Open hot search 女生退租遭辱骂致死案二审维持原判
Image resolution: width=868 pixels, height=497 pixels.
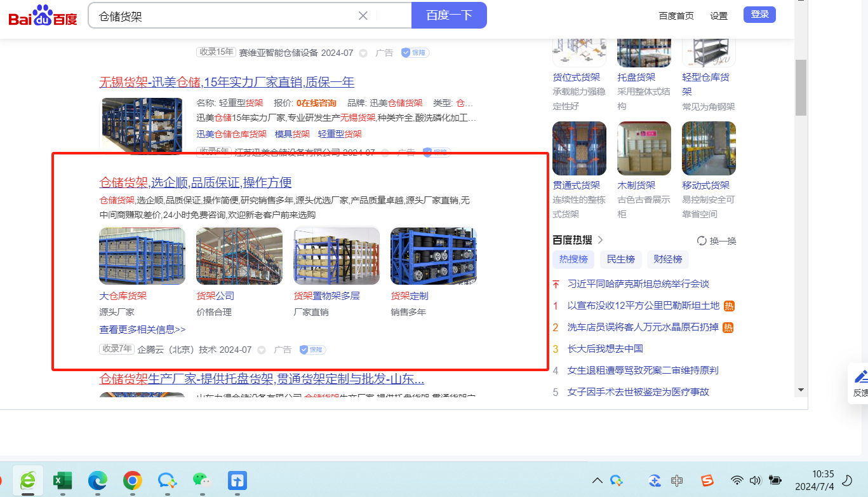pyautogui.click(x=643, y=371)
